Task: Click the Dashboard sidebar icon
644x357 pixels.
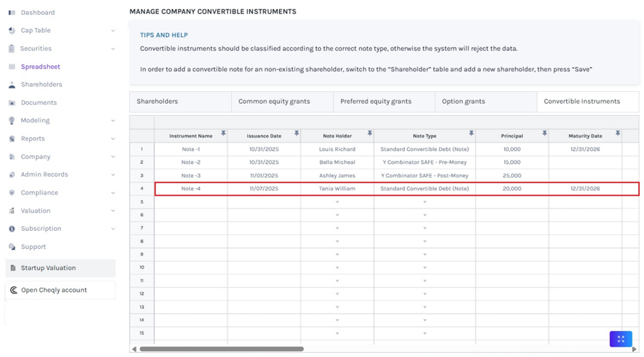Action: [x=12, y=12]
